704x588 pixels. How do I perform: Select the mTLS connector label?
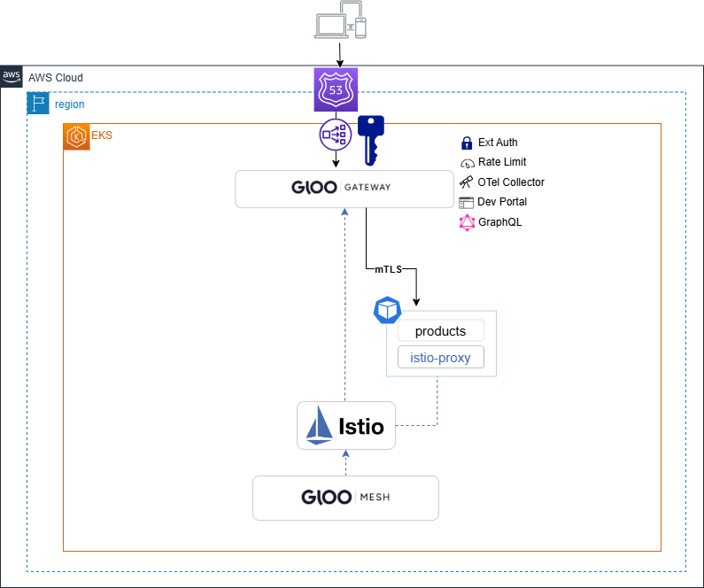click(389, 269)
